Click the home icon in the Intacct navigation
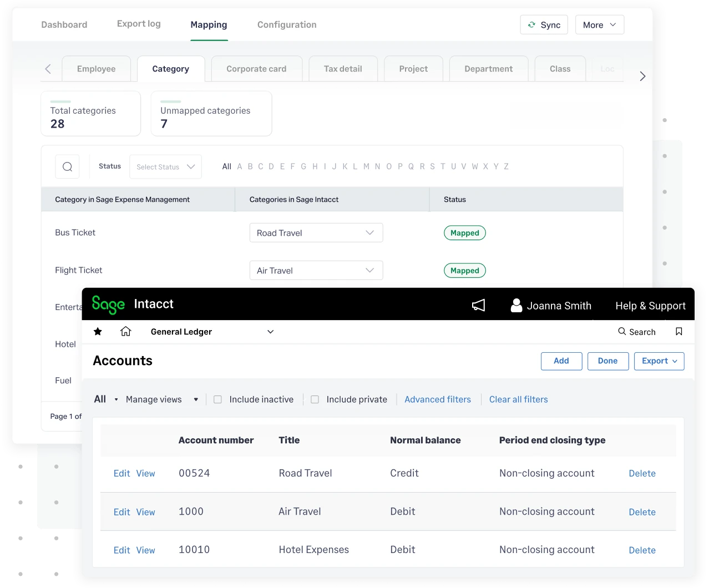The image size is (719, 588). 126,331
